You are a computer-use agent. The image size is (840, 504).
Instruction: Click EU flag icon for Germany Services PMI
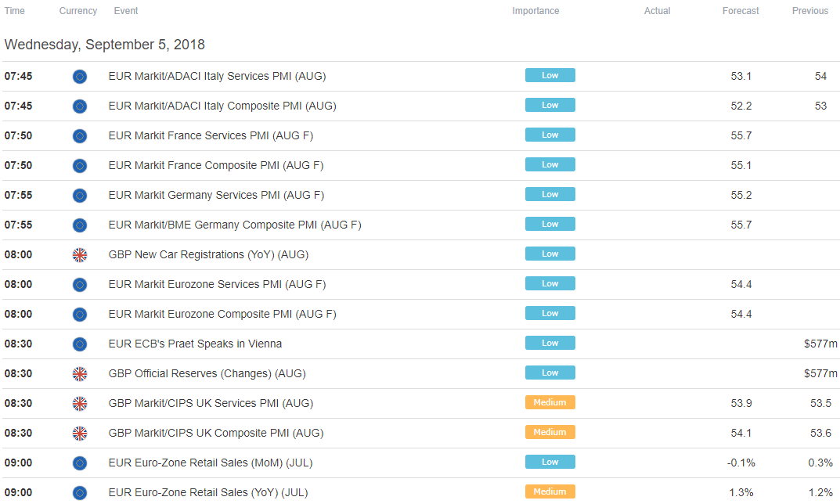(x=80, y=196)
